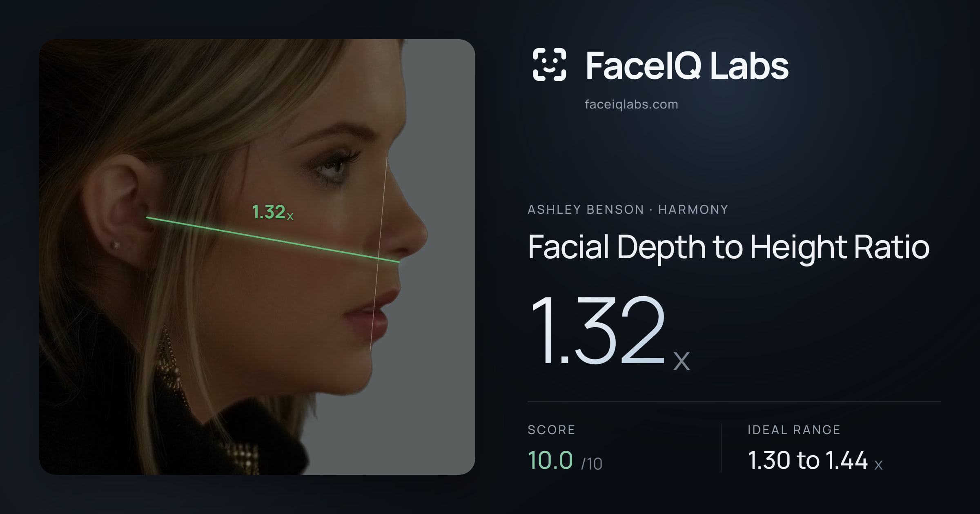
Task: Click the ASHLEY BENSON · HARMONY label
Action: pos(628,209)
